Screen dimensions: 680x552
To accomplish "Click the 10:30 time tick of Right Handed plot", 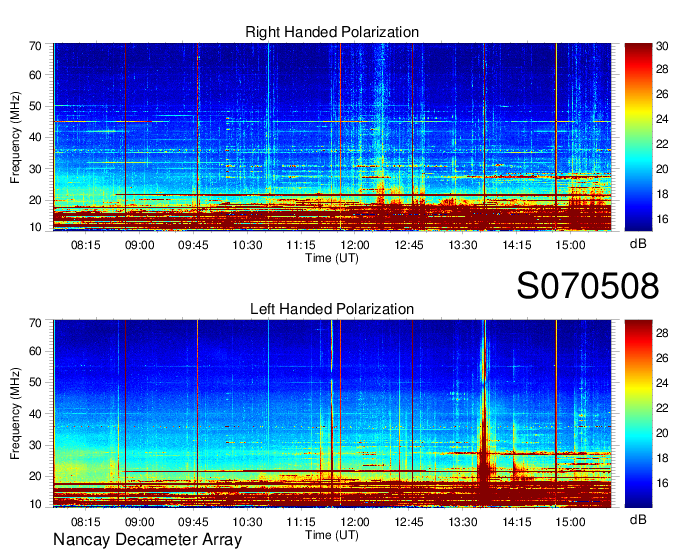I will point(247,245).
